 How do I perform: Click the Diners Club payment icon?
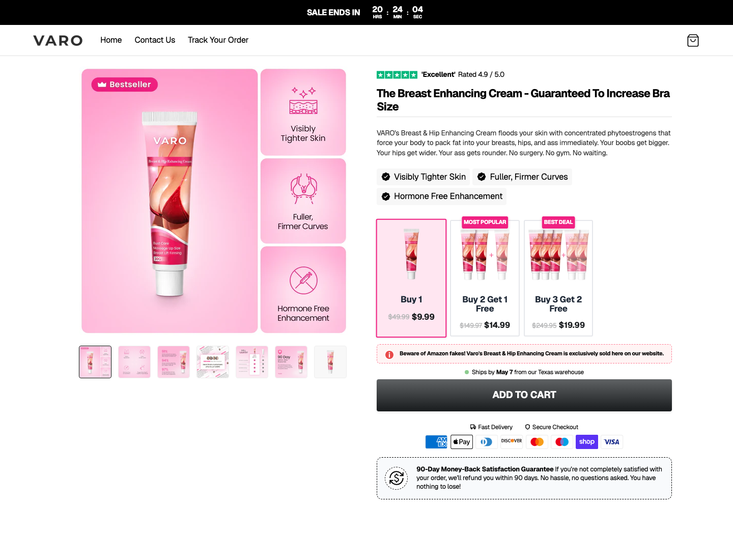487,442
